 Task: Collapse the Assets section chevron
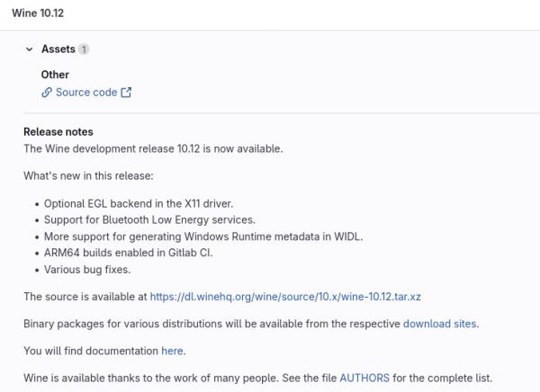(30, 49)
